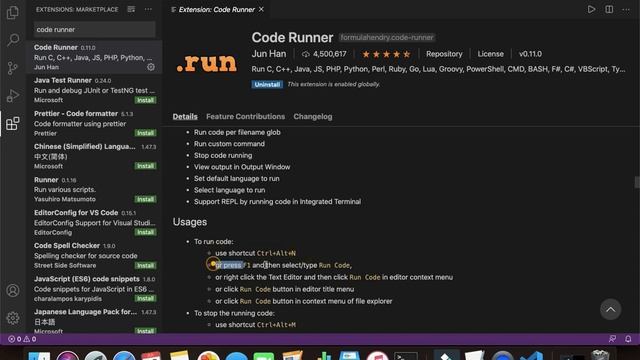
Task: Open the Repository link
Action: [444, 54]
